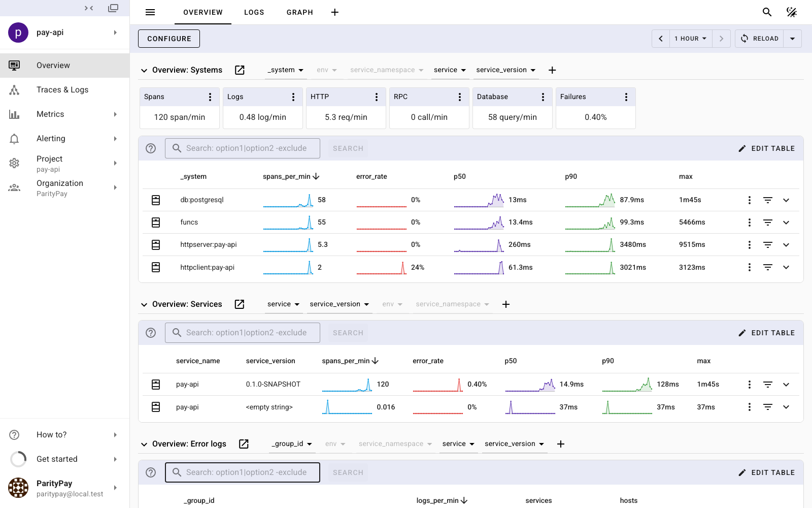Open filter icon for pay-api 0.1.0-SNAPSHOT row

(x=768, y=385)
